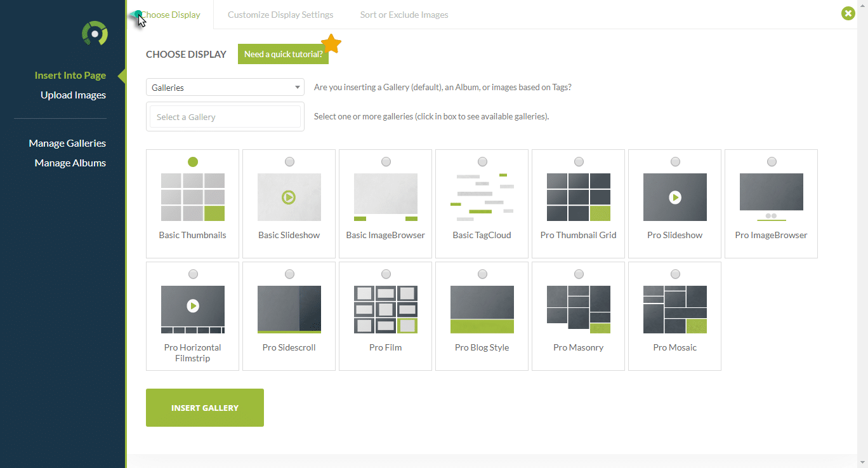Image resolution: width=868 pixels, height=468 pixels.
Task: Select Insert Into Page in sidebar
Action: [x=70, y=76]
